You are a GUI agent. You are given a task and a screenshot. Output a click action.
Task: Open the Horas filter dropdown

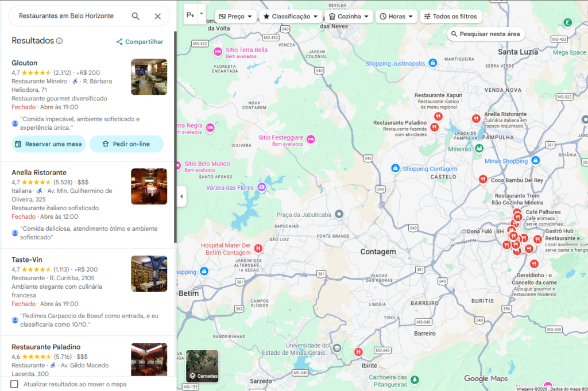(x=396, y=16)
